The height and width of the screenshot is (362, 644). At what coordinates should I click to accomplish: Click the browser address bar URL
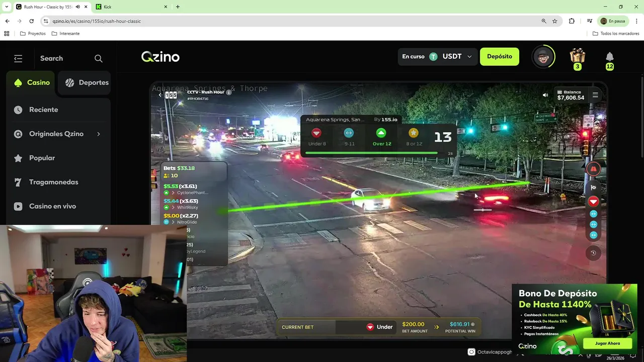coord(97,21)
